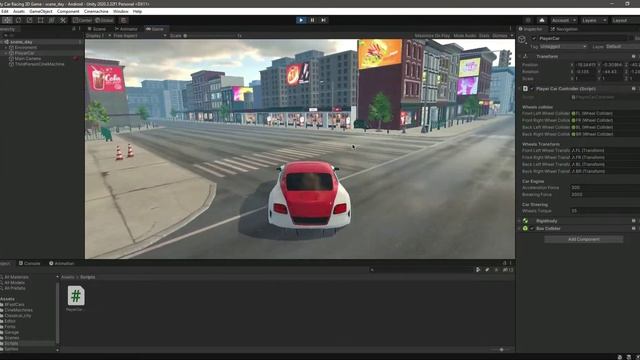Select PlayerCar object in Hierarchy

24,53
